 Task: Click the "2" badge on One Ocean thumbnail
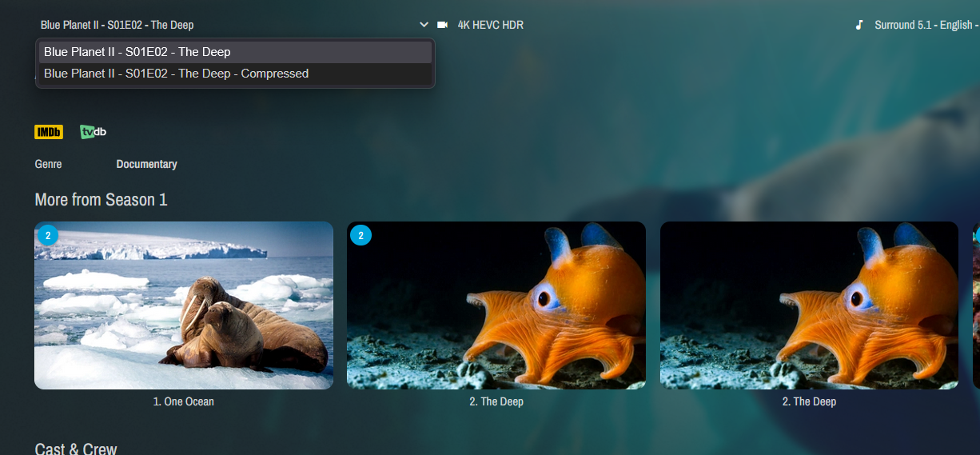tap(48, 235)
